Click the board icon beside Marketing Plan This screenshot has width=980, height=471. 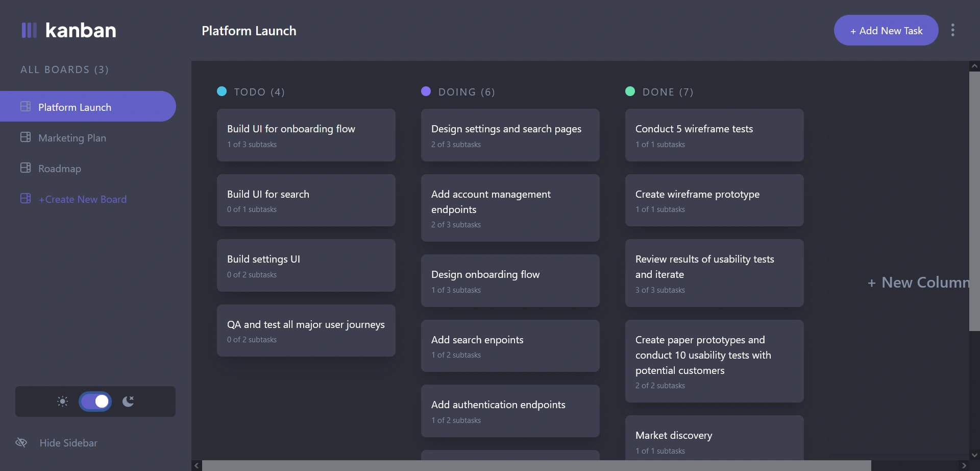pos(26,137)
